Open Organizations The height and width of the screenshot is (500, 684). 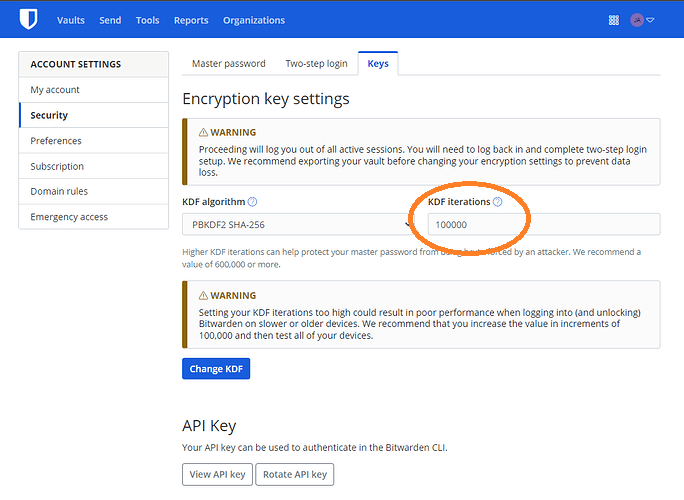coord(254,20)
